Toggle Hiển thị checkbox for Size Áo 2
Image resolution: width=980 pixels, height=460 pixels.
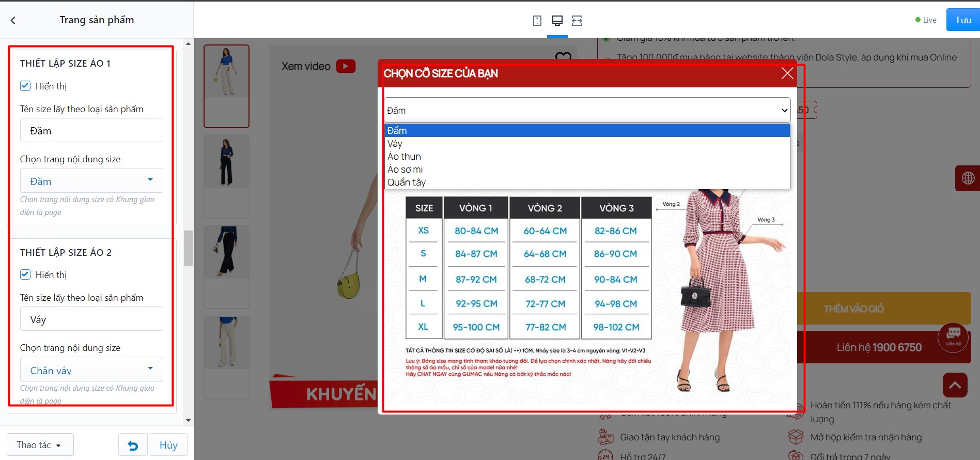25,274
